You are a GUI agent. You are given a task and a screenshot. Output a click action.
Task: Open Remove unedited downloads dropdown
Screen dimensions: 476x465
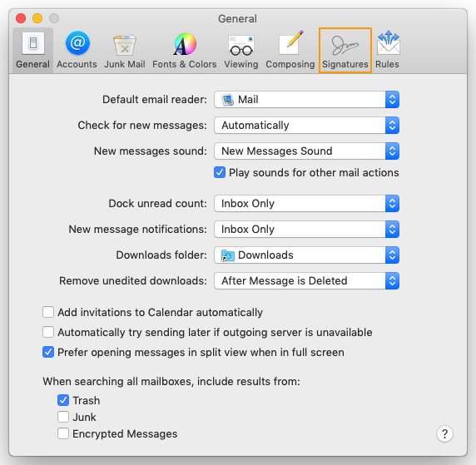tap(306, 281)
